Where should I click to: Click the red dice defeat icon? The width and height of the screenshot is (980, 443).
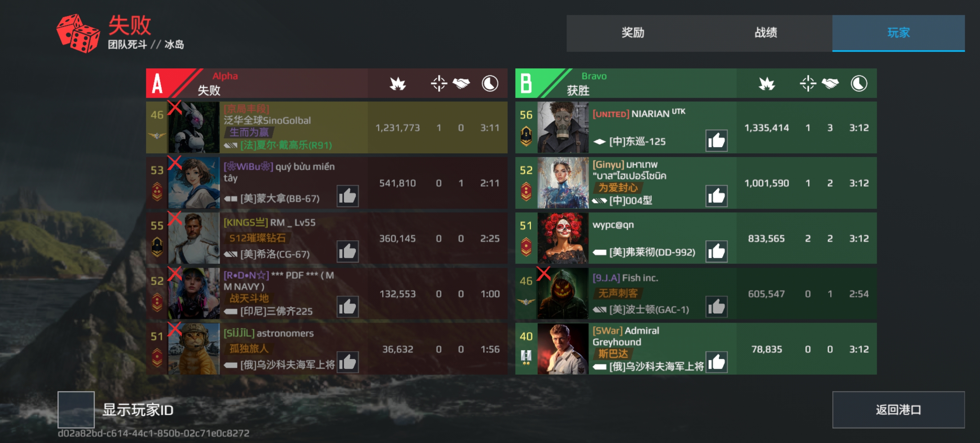pos(78,33)
